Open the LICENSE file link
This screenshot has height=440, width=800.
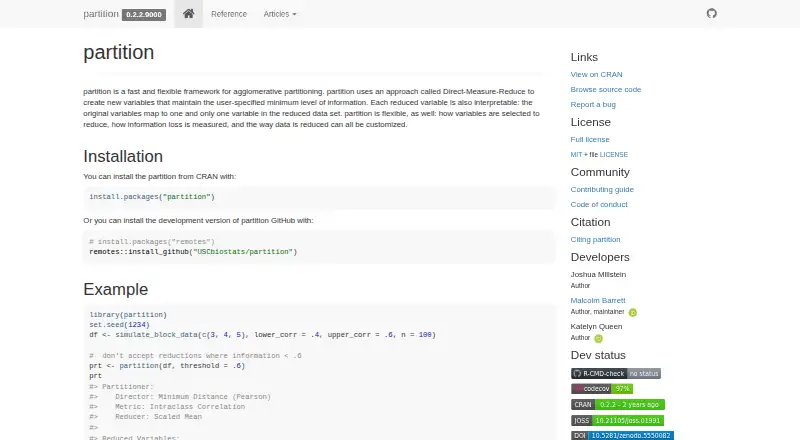pyautogui.click(x=614, y=155)
